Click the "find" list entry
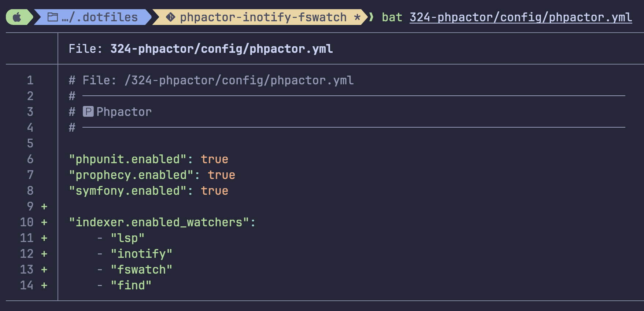 (131, 285)
